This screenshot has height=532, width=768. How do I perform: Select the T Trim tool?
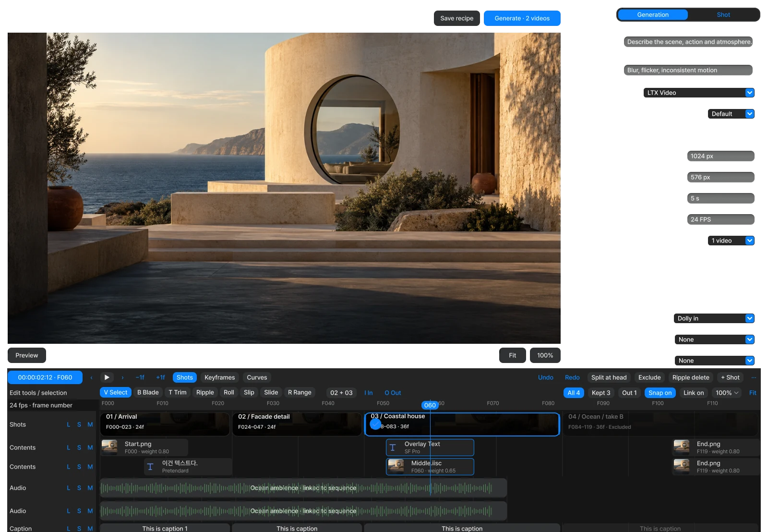(x=178, y=392)
